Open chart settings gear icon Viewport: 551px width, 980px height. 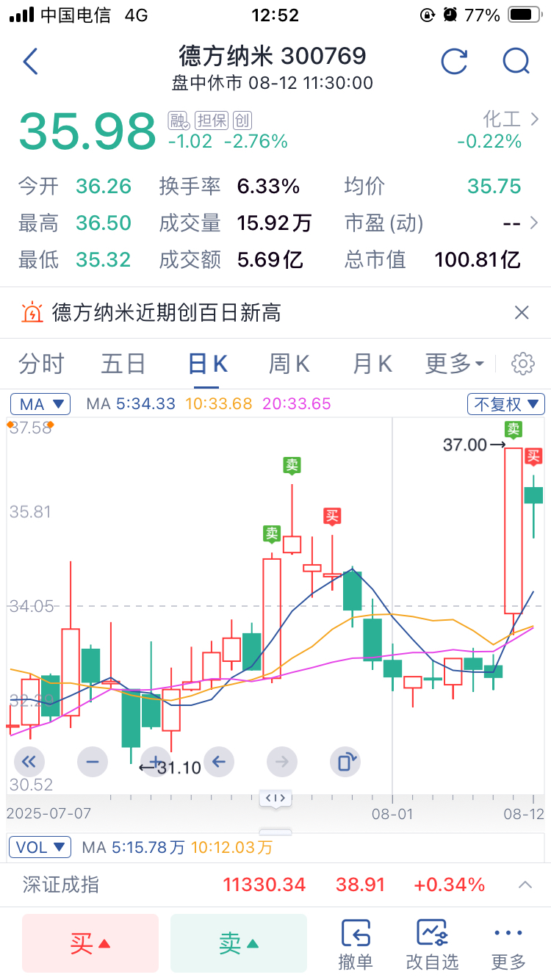point(523,363)
